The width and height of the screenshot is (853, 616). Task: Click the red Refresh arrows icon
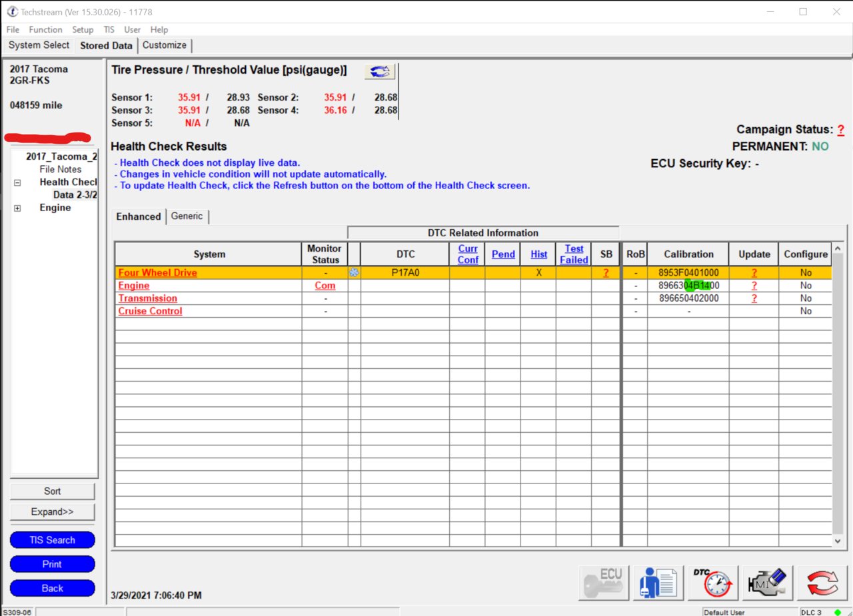click(822, 583)
